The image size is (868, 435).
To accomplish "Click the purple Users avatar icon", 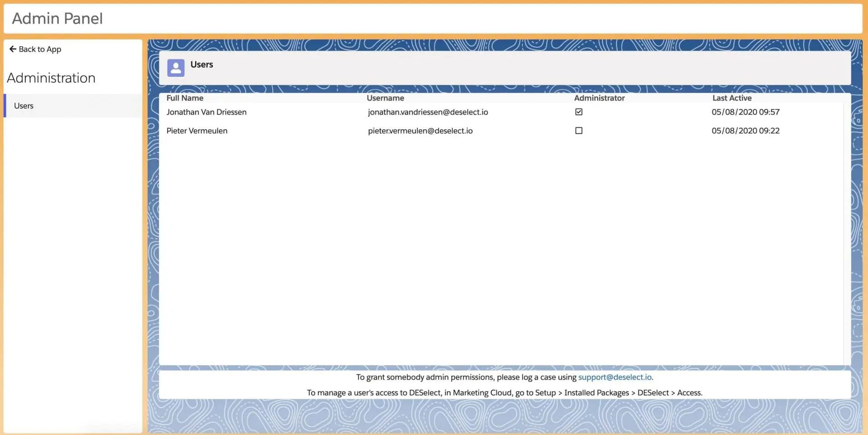I will click(175, 68).
